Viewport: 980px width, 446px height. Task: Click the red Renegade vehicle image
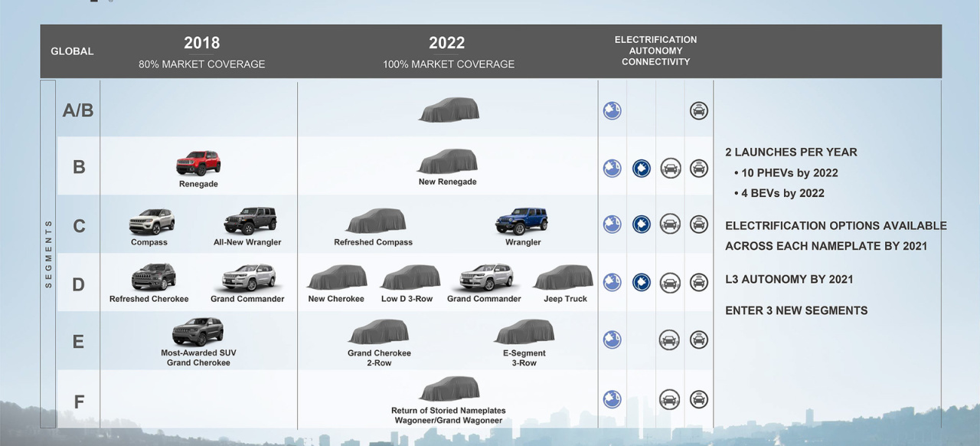pos(198,162)
